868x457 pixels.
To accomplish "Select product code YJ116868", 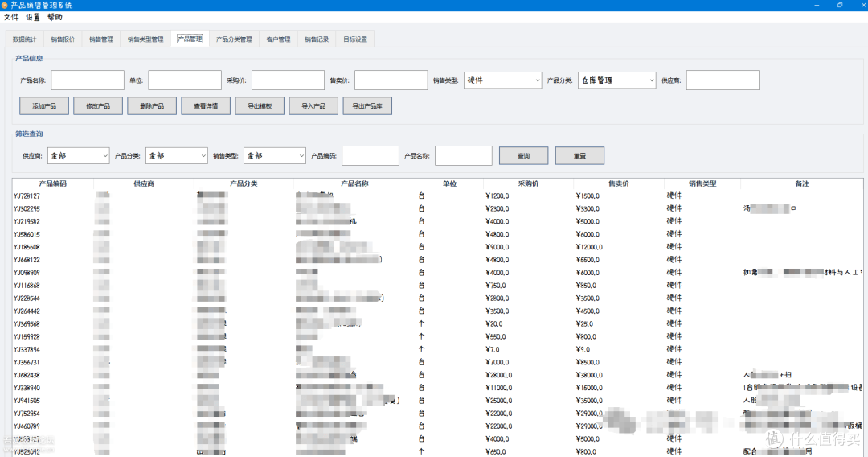I will pyautogui.click(x=27, y=286).
